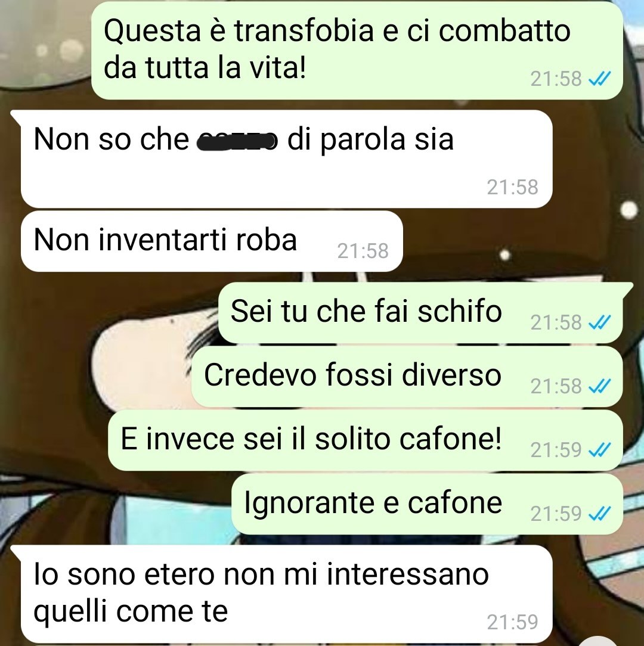Tap the scroll-to-bottom button at the lower right corner
This screenshot has width=644, height=646.
click(x=598, y=642)
